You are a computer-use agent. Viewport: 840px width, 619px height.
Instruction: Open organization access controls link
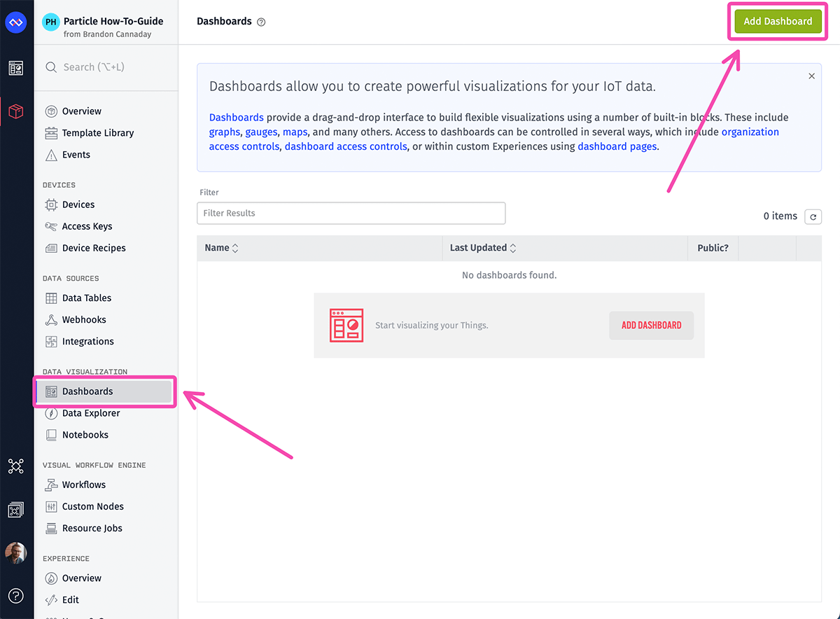[x=494, y=139]
